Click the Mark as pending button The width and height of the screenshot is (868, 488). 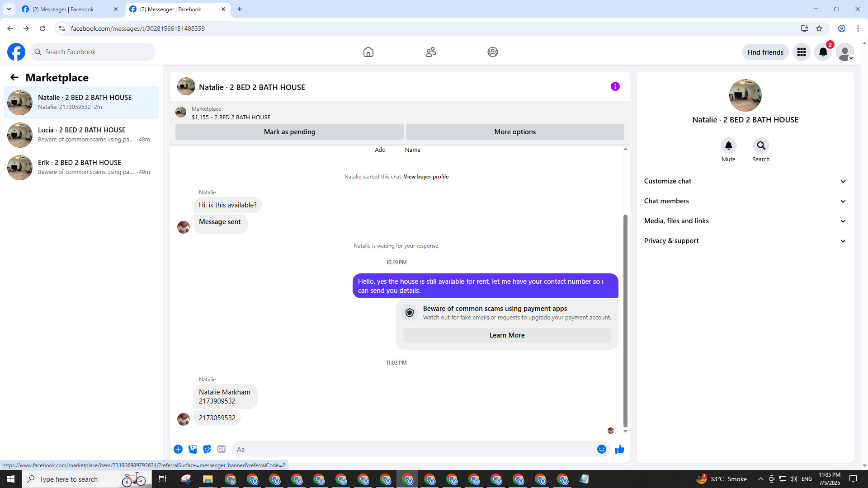click(x=289, y=132)
